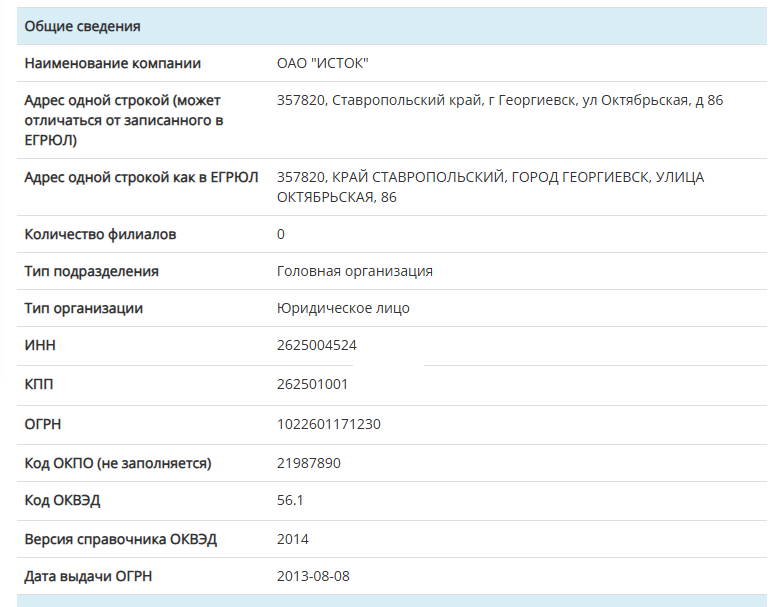Click label 'Адрес одной строкой как в ЕГРЮЛ'

[x=141, y=177]
